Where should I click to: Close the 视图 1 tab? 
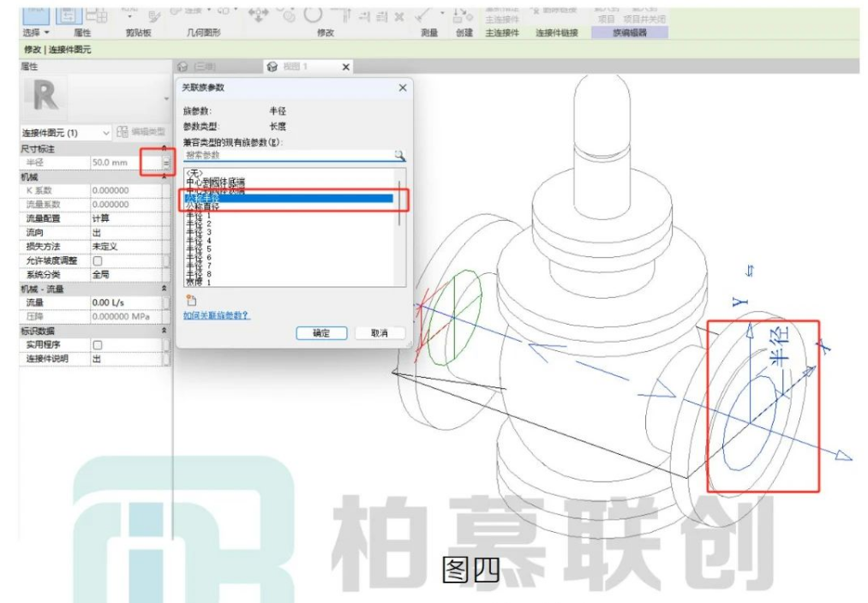click(x=346, y=67)
